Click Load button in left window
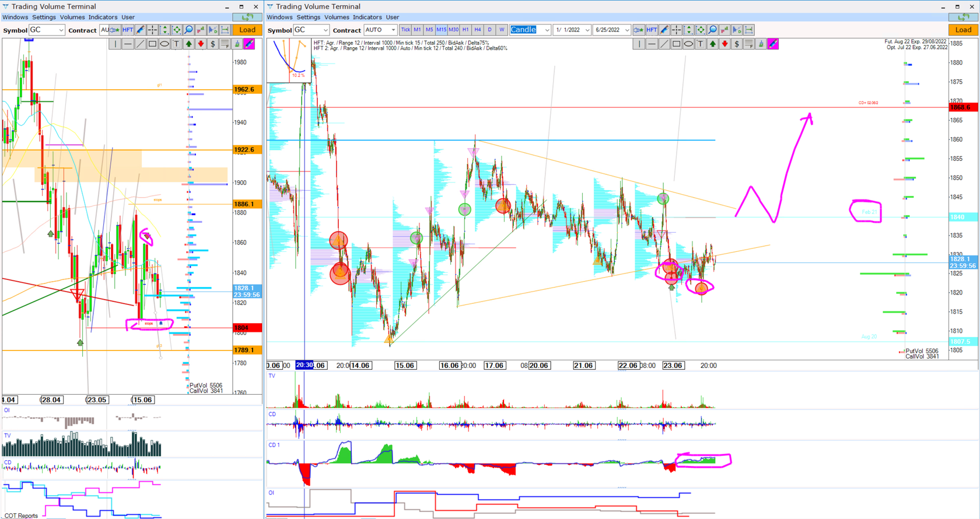980x519 pixels. (247, 30)
